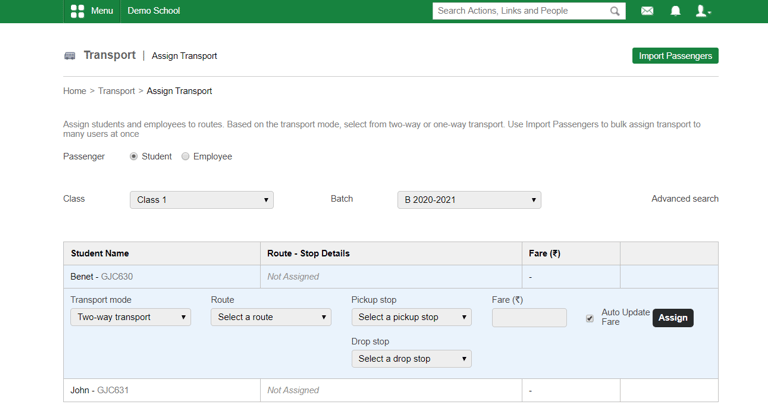Open the messages envelope icon

tap(647, 11)
